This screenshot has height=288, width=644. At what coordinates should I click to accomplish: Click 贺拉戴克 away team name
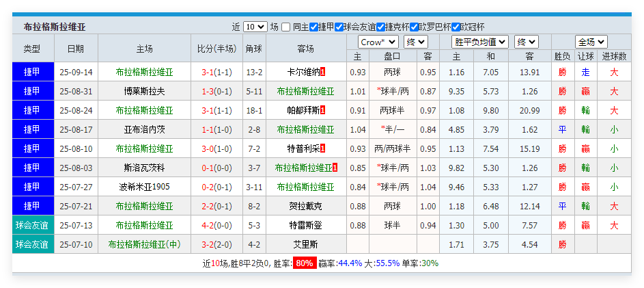[306, 206]
